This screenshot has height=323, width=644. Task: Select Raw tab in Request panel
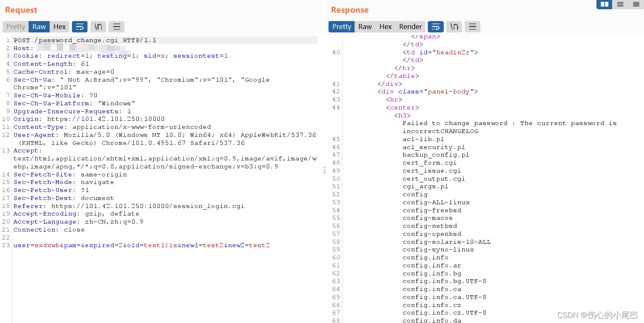point(39,27)
